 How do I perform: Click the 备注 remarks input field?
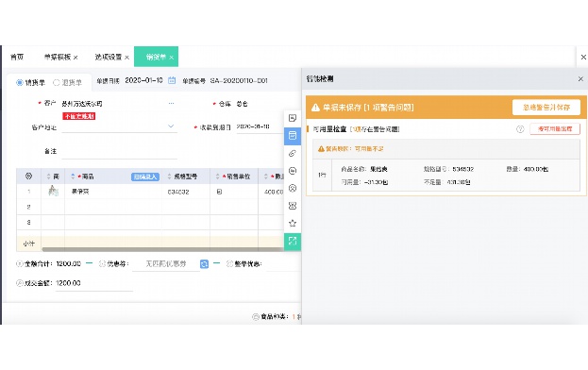119,152
